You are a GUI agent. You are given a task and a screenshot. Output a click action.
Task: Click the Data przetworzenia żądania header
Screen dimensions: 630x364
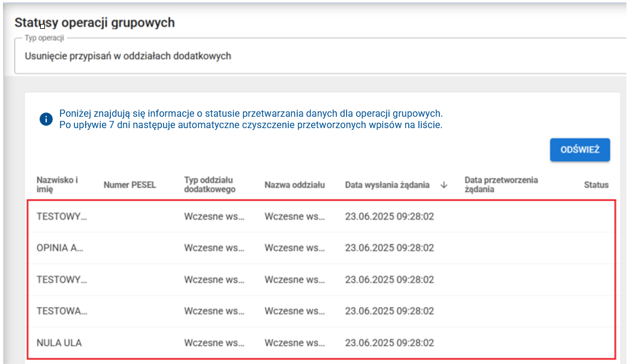point(501,184)
